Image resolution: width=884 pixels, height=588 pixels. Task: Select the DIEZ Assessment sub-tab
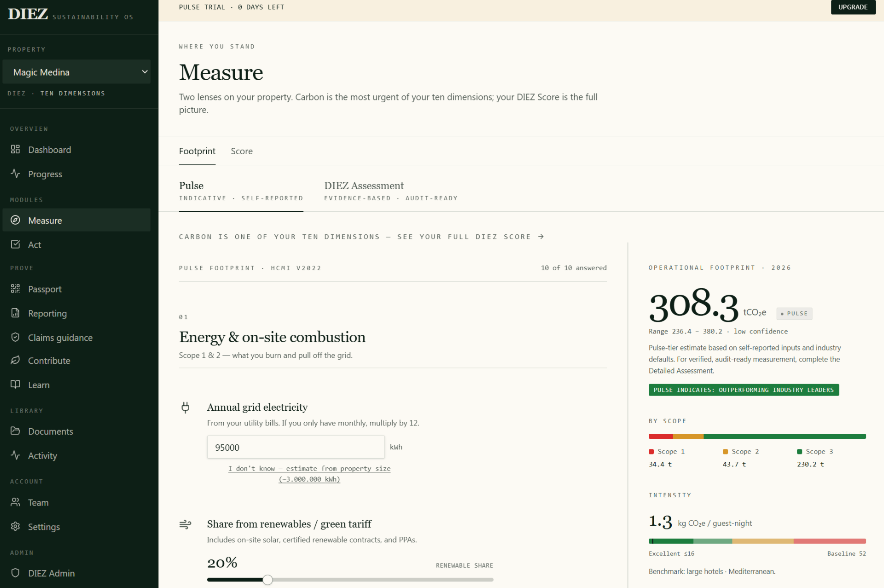[391, 191]
